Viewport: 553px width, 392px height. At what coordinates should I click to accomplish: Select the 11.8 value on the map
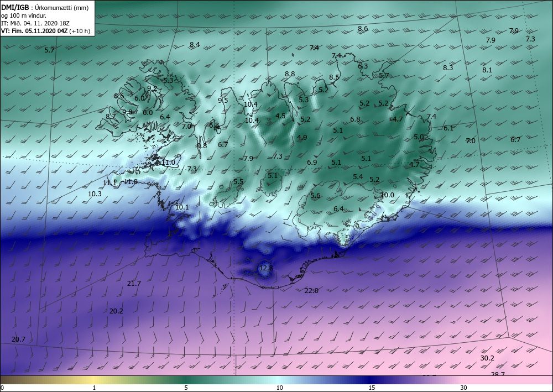(131, 182)
